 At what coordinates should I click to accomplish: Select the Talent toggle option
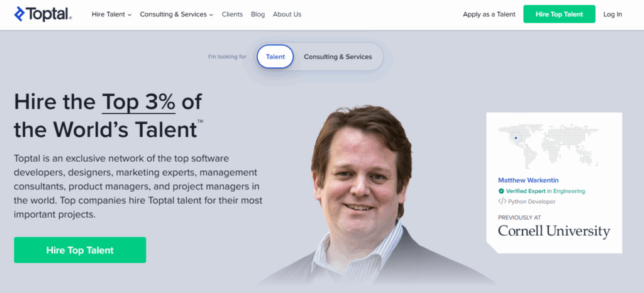pos(275,57)
